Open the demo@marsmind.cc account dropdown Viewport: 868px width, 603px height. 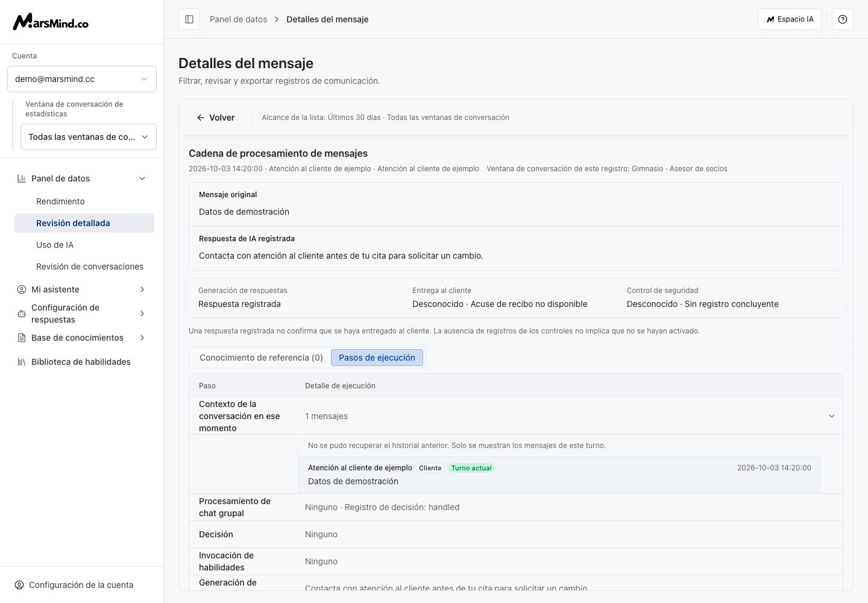(x=82, y=79)
